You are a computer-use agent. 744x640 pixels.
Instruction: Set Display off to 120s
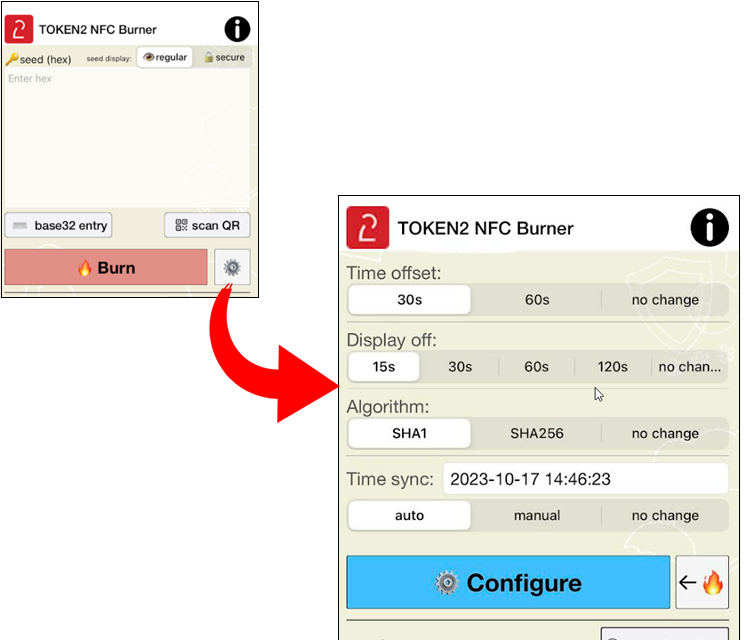point(613,367)
